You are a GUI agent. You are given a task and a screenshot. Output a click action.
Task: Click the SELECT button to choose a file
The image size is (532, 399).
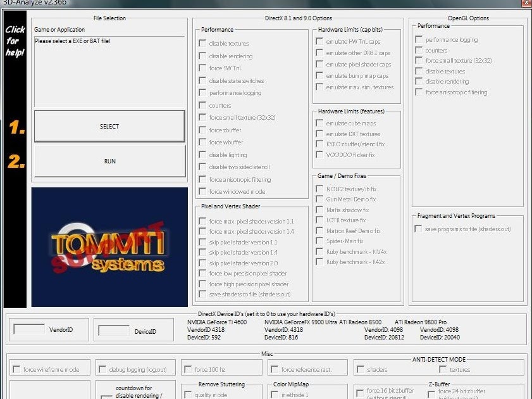109,126
